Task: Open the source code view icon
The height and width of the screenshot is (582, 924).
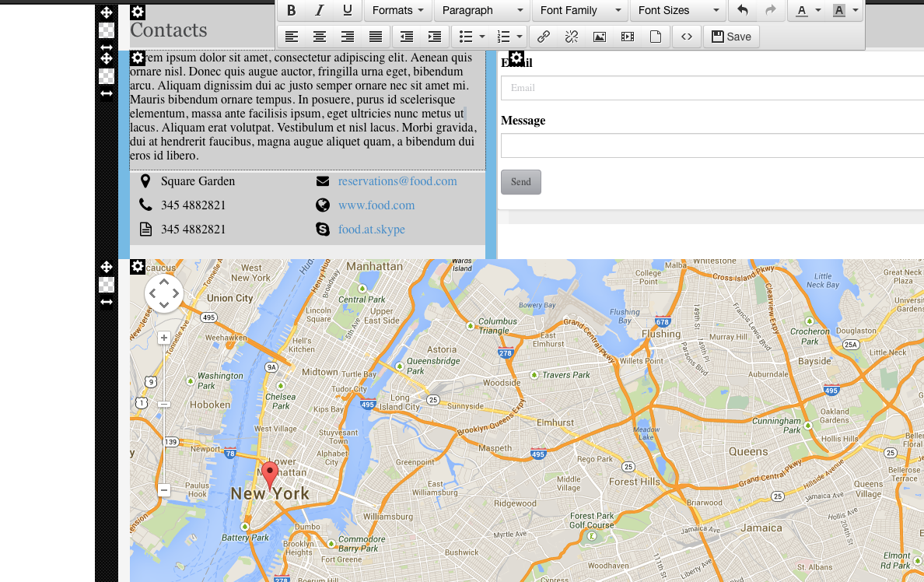Action: coord(686,37)
